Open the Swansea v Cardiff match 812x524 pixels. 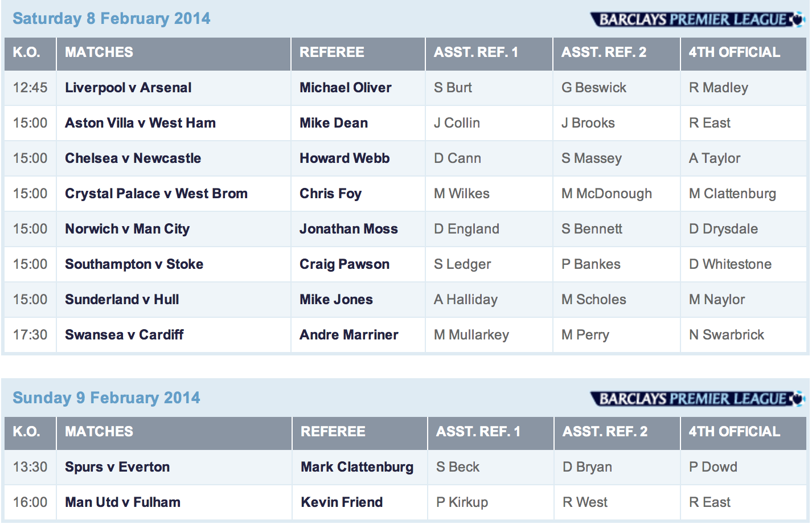(x=124, y=335)
